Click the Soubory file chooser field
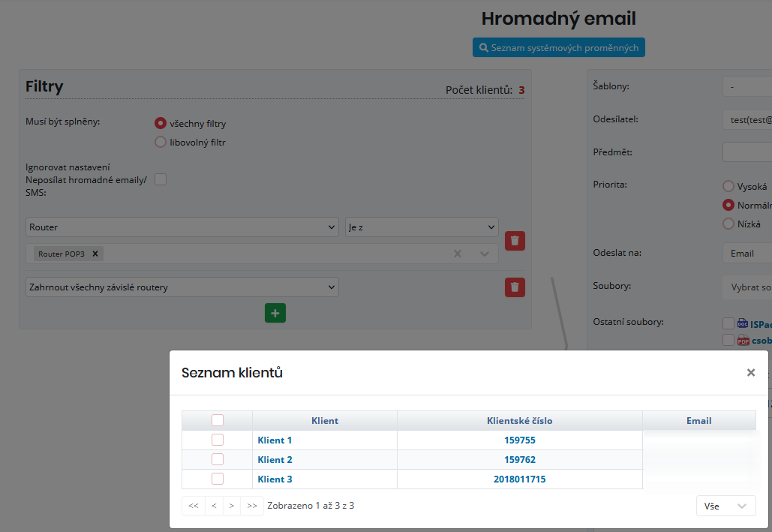 coord(747,287)
